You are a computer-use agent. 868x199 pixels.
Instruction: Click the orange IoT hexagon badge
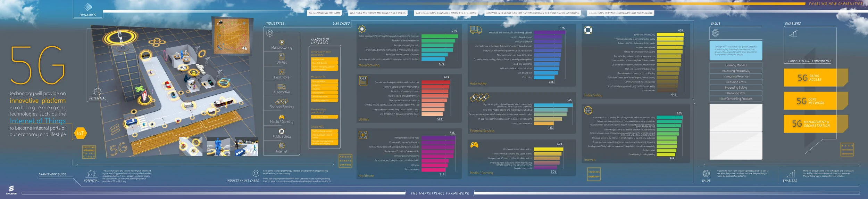80,133
